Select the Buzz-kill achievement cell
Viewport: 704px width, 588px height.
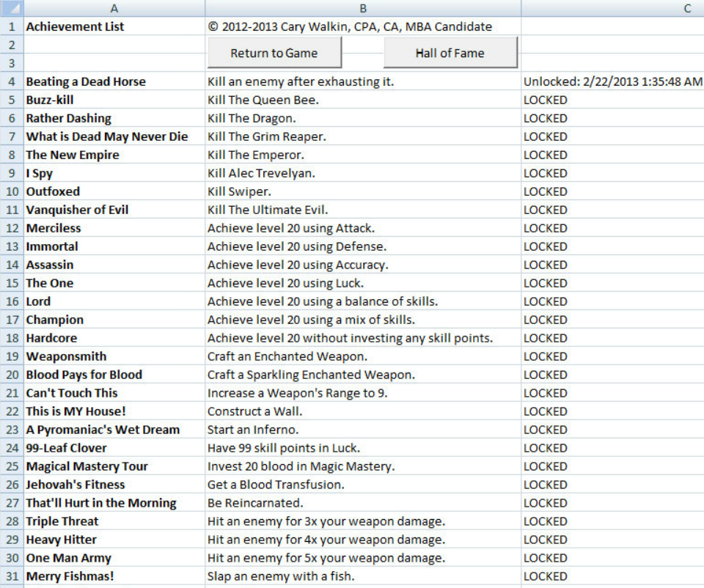[114, 100]
